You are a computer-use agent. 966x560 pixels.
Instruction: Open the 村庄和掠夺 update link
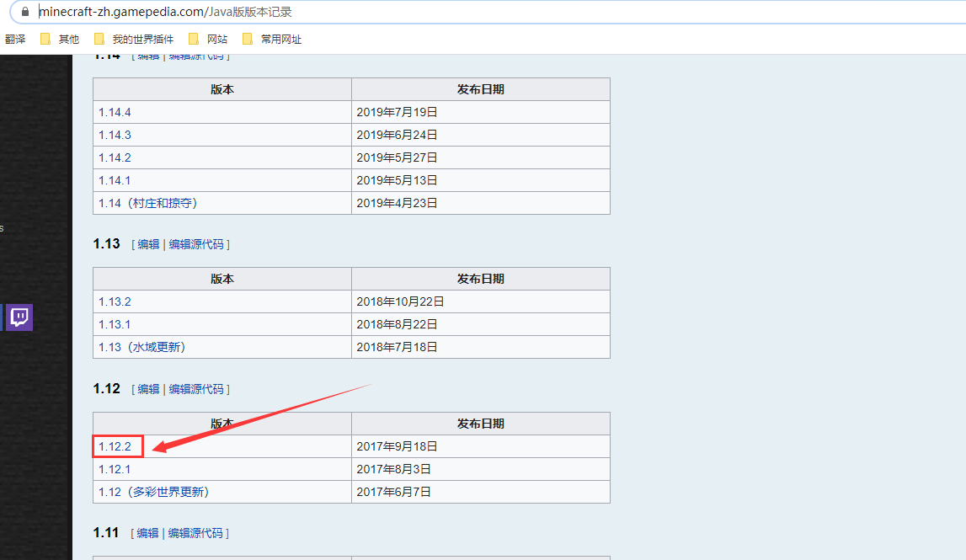[x=163, y=203]
